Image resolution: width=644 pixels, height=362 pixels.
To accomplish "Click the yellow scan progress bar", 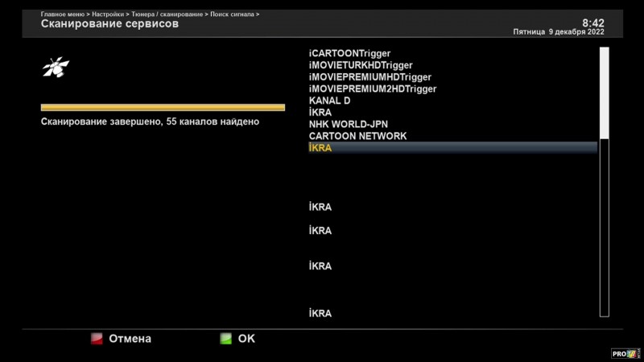I will pos(163,107).
